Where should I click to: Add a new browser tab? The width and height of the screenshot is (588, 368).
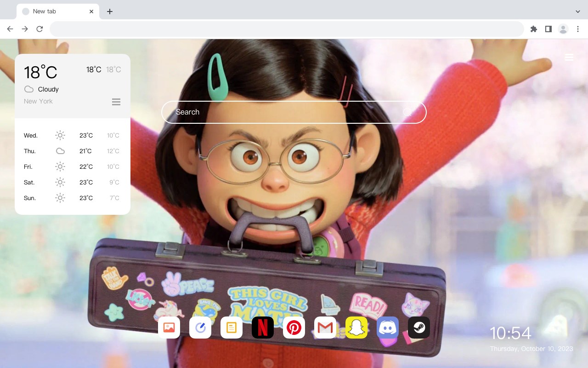coord(109,11)
